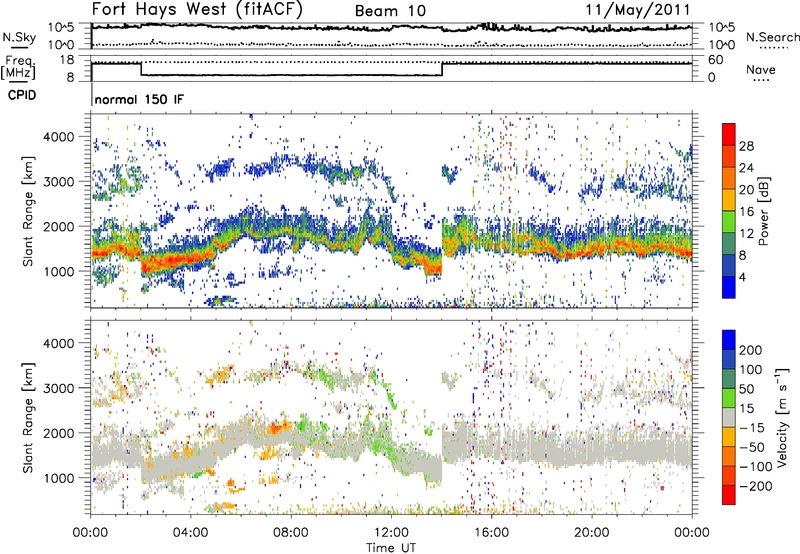Image resolution: width=800 pixels, height=554 pixels.
Task: Click the gray −15 to 15 velocity swatch
Action: (x=729, y=417)
